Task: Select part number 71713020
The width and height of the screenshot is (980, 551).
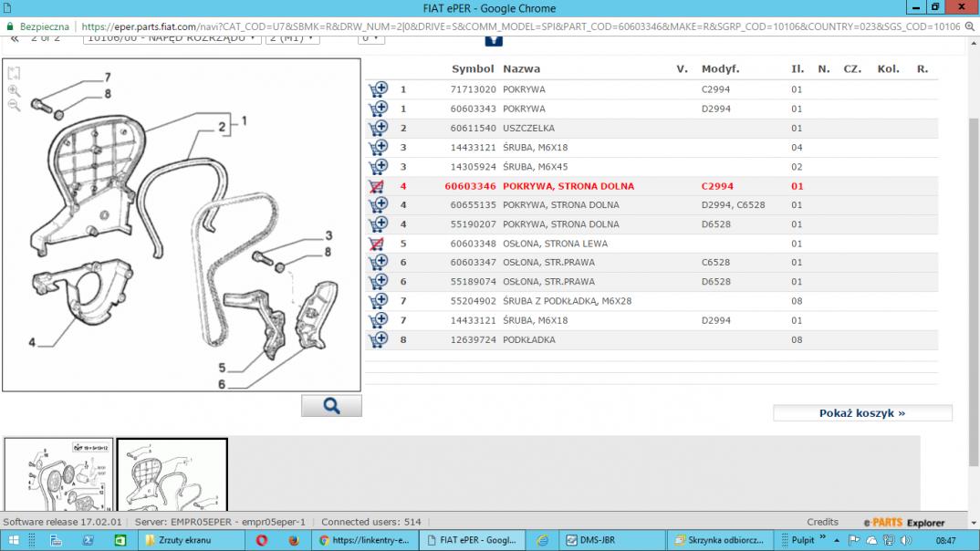Action: tap(474, 89)
